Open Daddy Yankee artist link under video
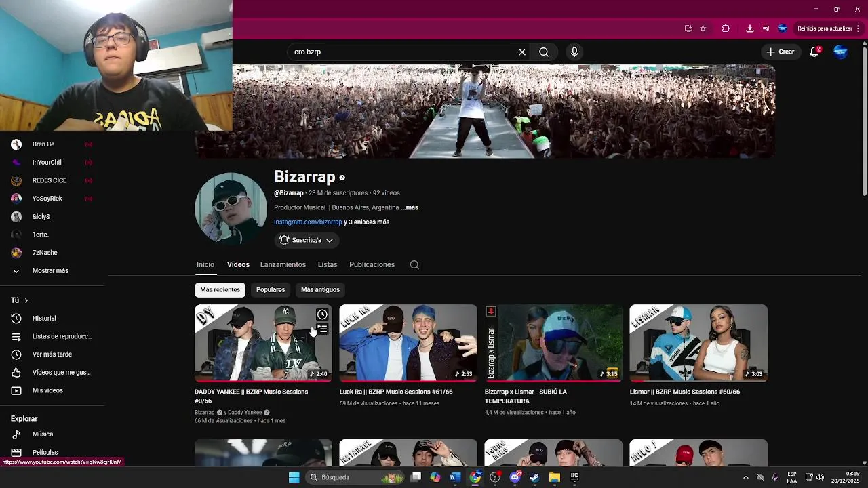The image size is (868, 488). 245,412
